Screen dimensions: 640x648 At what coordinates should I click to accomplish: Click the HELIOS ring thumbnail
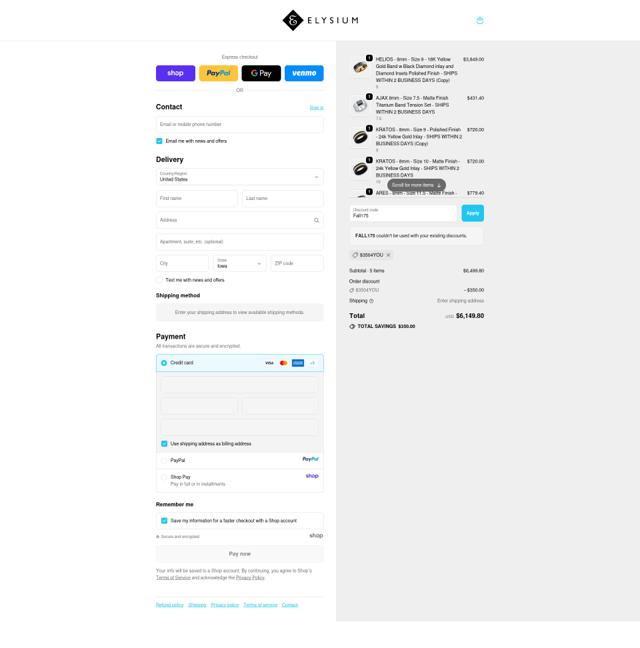360,67
